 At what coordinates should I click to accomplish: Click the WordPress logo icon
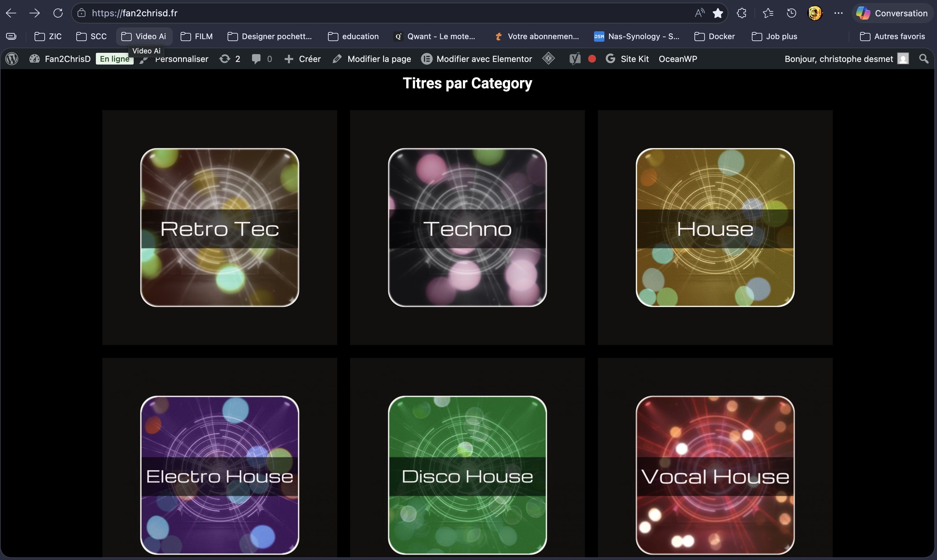[12, 59]
